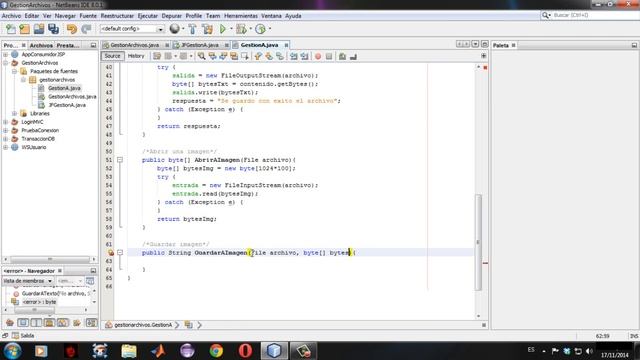Collapse code fold at line 51
Viewport: 640px width, 360px height.
click(120, 160)
